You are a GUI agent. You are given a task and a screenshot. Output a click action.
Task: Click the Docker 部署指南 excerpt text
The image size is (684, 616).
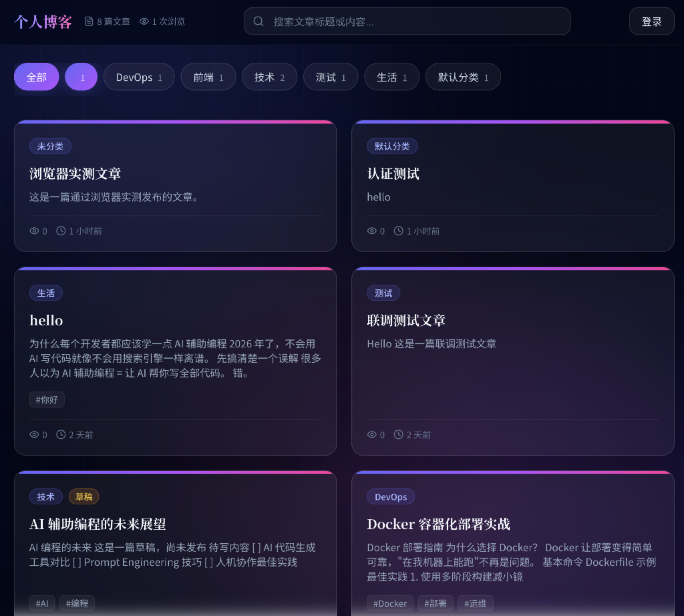click(512, 562)
